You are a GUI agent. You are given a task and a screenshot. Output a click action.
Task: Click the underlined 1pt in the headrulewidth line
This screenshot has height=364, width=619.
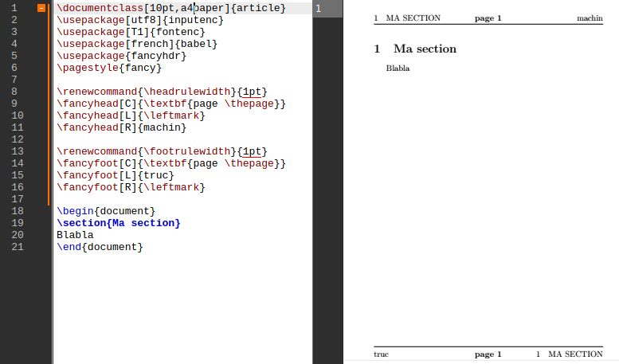tap(252, 92)
